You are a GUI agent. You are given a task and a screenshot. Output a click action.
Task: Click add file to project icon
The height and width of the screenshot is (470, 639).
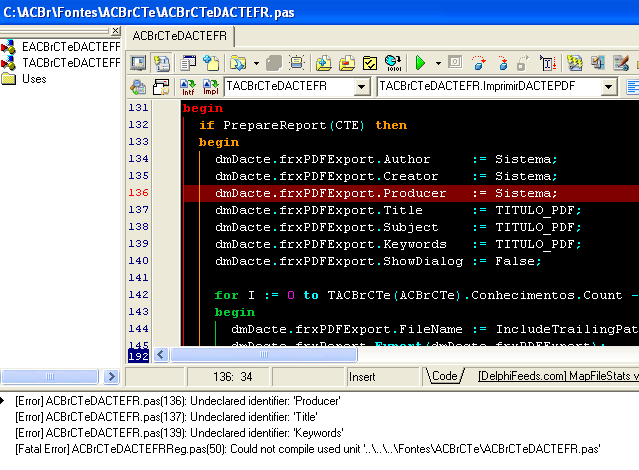pyautogui.click(x=324, y=63)
